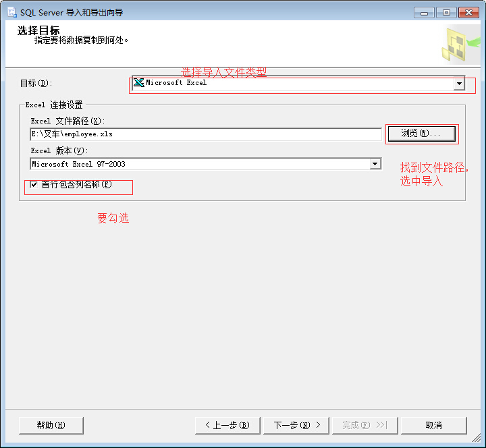Click the 帮助 help button
Image resolution: width=486 pixels, height=448 pixels.
coord(51,425)
